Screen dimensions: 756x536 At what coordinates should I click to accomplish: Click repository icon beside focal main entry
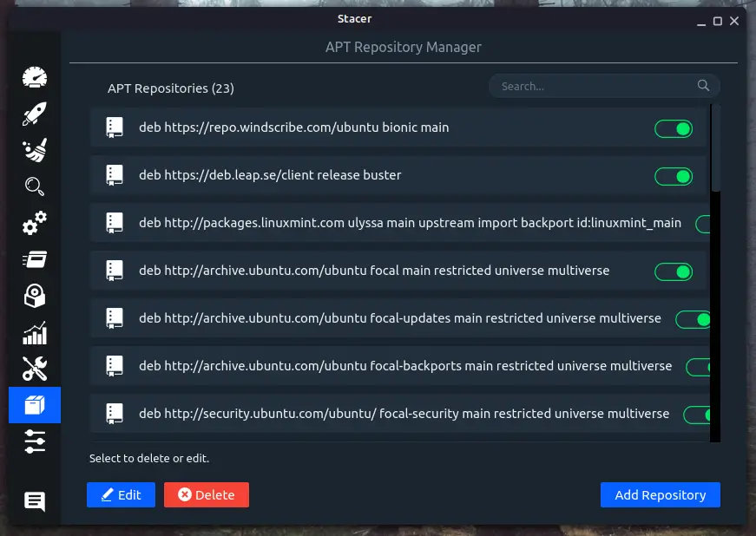[x=115, y=271]
